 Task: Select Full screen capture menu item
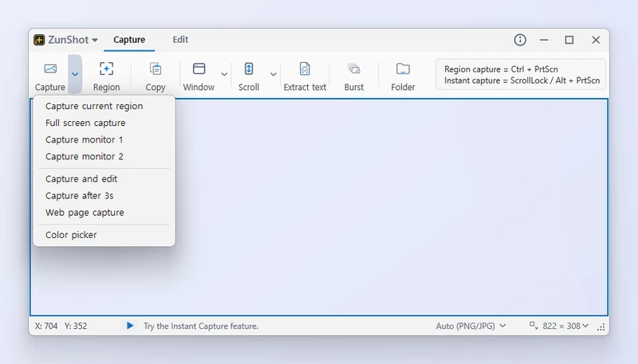click(104, 123)
